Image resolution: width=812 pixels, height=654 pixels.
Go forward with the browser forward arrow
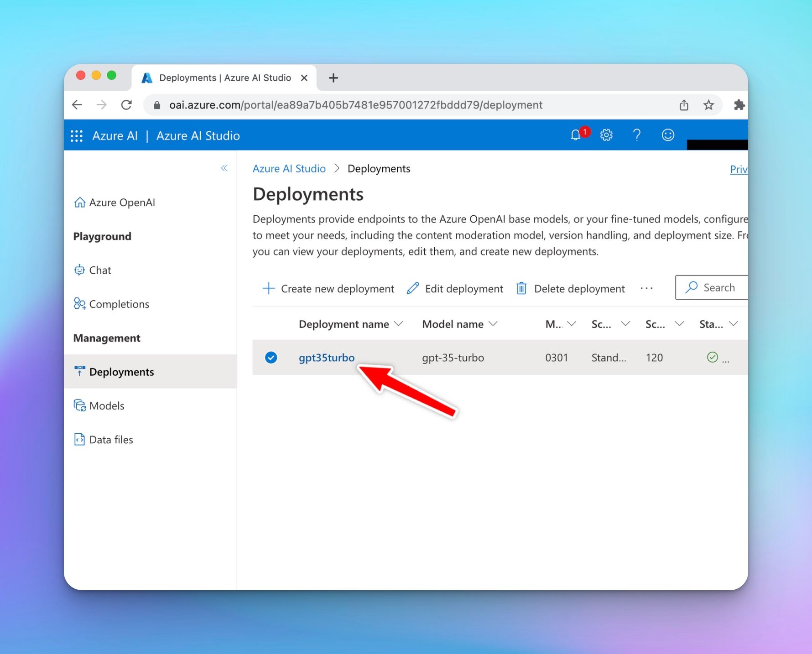[x=102, y=105]
